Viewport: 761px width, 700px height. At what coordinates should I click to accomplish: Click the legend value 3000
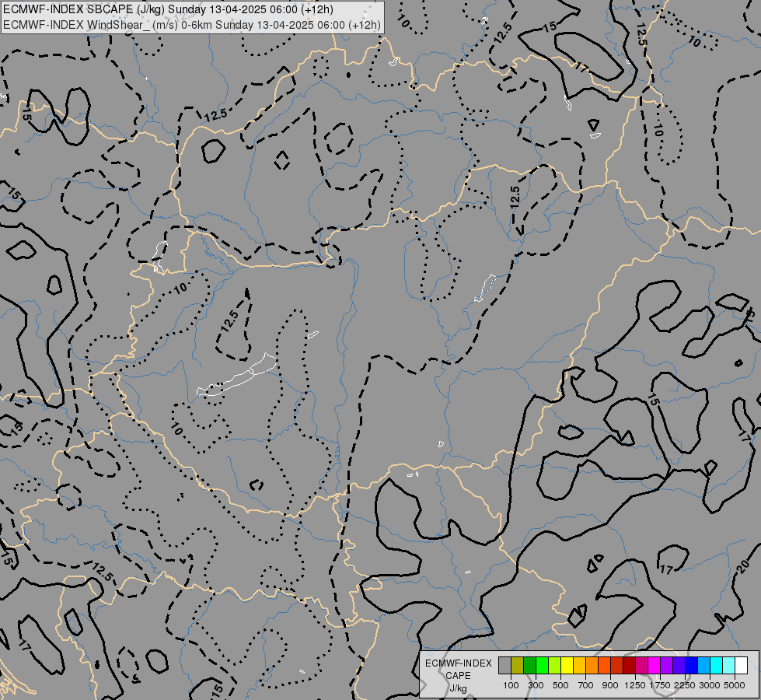click(x=710, y=685)
